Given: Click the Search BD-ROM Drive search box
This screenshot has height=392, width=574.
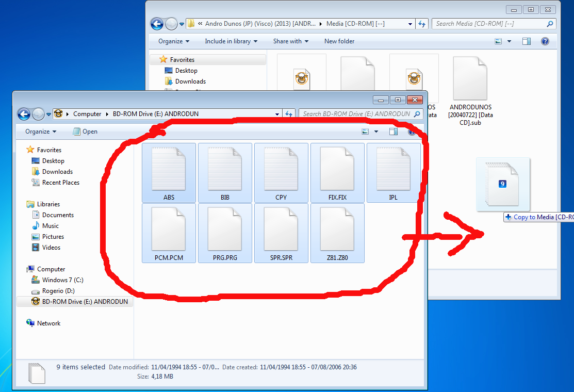Looking at the screenshot, I should click(x=356, y=114).
